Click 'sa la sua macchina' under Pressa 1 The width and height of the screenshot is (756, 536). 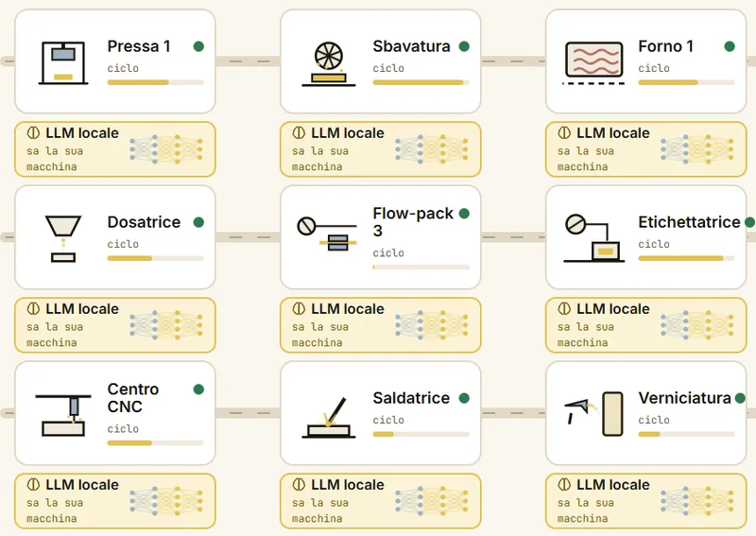click(x=55, y=159)
